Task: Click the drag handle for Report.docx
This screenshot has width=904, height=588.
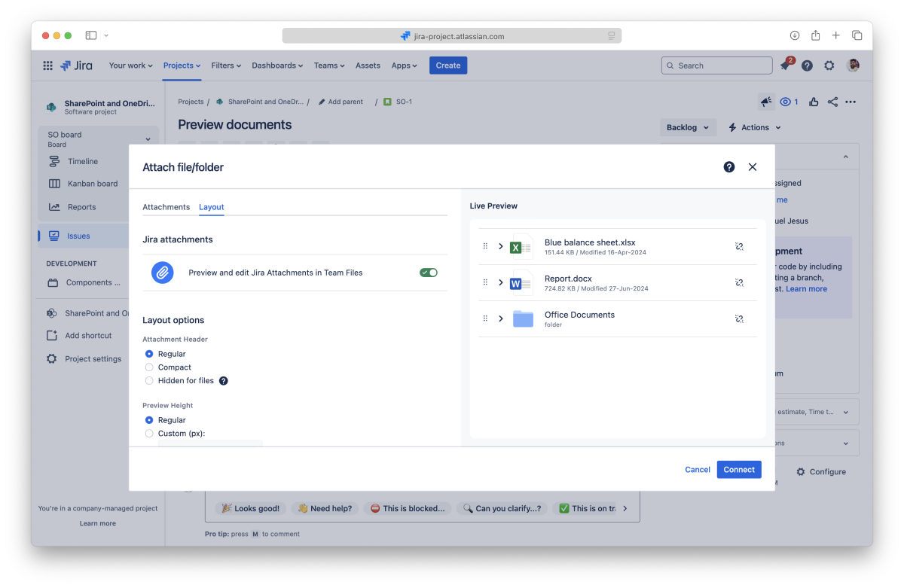Action: tap(485, 282)
